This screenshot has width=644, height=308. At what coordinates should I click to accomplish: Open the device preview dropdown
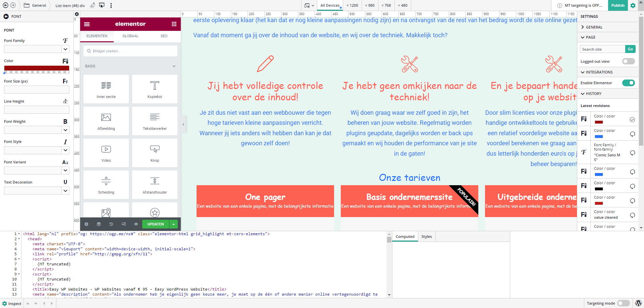pos(309,5)
